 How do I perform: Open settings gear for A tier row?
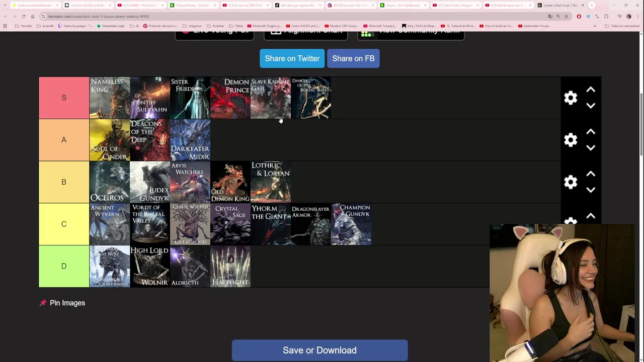click(x=571, y=140)
